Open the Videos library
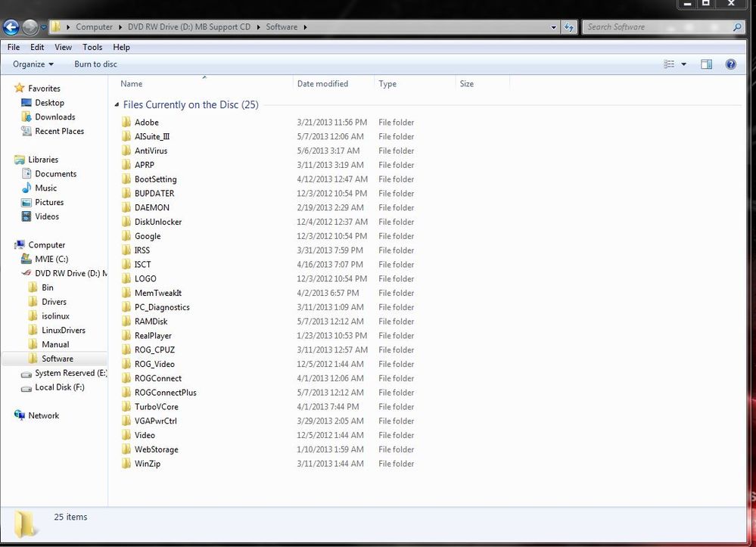The image size is (756, 547). tap(40, 216)
